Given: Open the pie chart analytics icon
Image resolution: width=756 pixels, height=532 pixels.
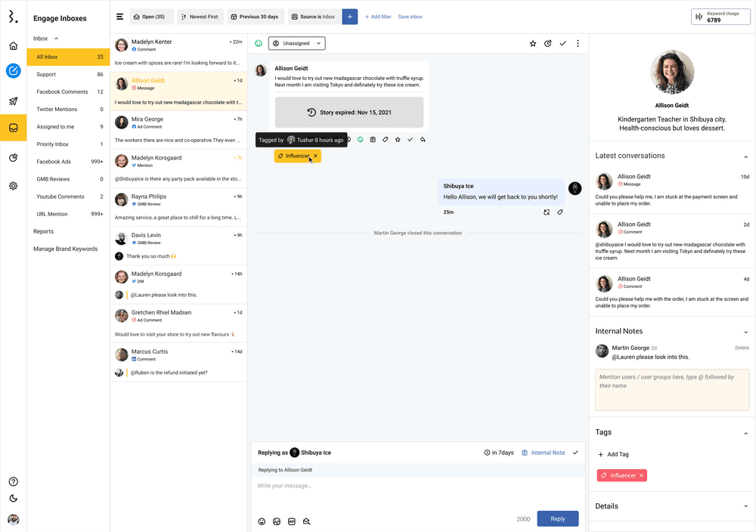Looking at the screenshot, I should pos(13,158).
